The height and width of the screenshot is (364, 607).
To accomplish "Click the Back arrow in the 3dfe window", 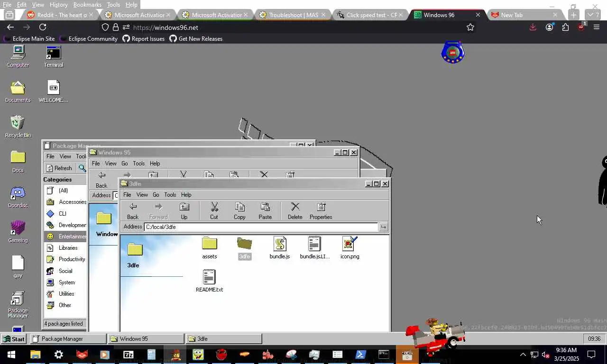I will tap(133, 211).
